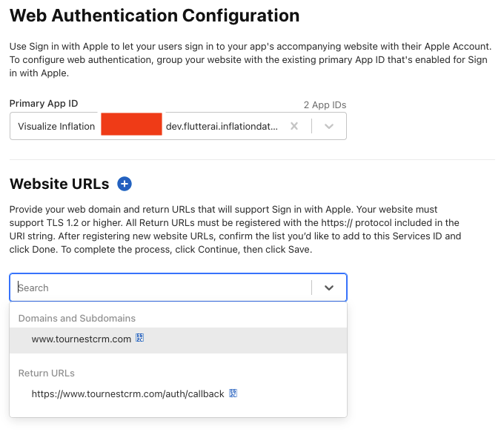
Task: Click the Primary App ID field label
Action: click(x=44, y=104)
